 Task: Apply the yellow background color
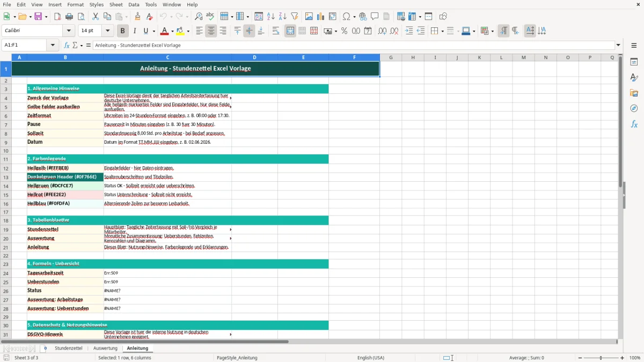pyautogui.click(x=180, y=31)
